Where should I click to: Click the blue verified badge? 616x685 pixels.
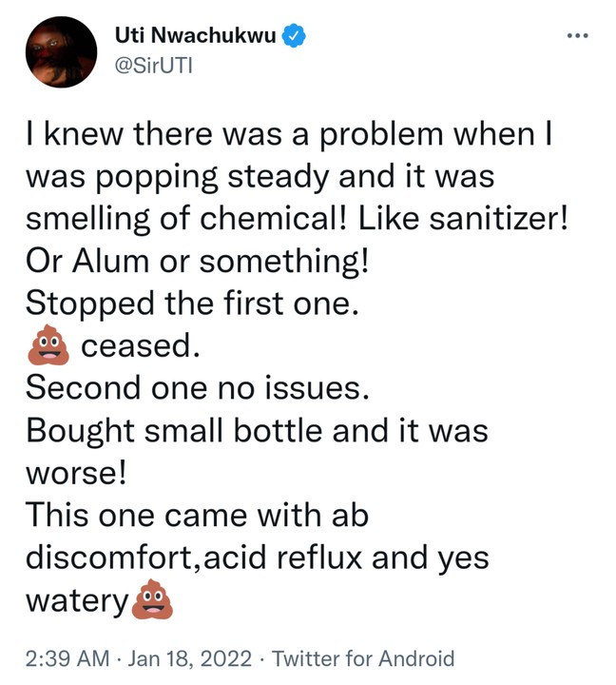(x=296, y=37)
